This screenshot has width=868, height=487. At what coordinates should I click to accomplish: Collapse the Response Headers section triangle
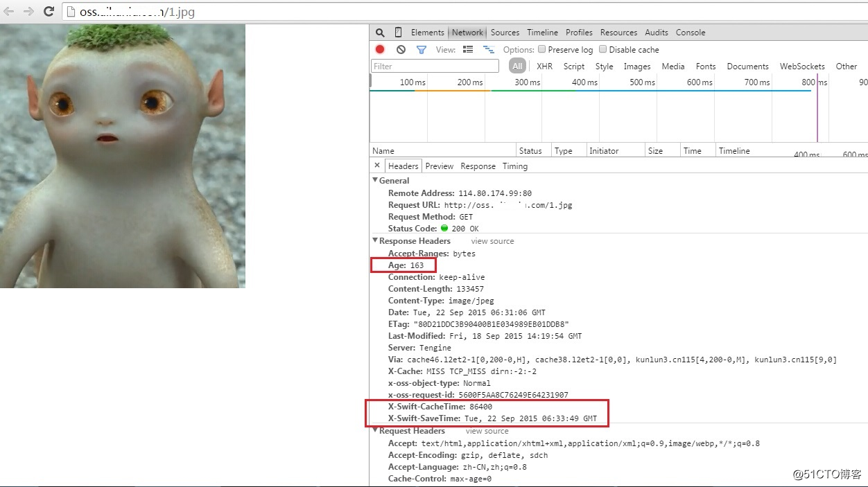pyautogui.click(x=375, y=240)
